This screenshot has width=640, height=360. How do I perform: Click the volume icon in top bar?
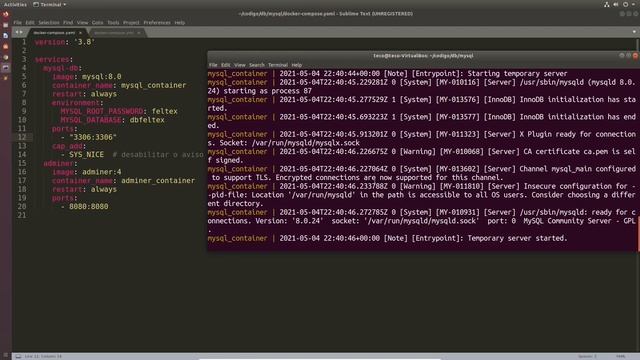[x=616, y=4]
